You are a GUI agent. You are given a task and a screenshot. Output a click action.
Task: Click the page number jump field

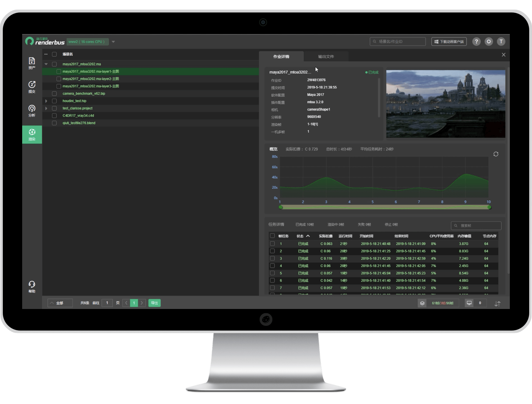[107, 303]
